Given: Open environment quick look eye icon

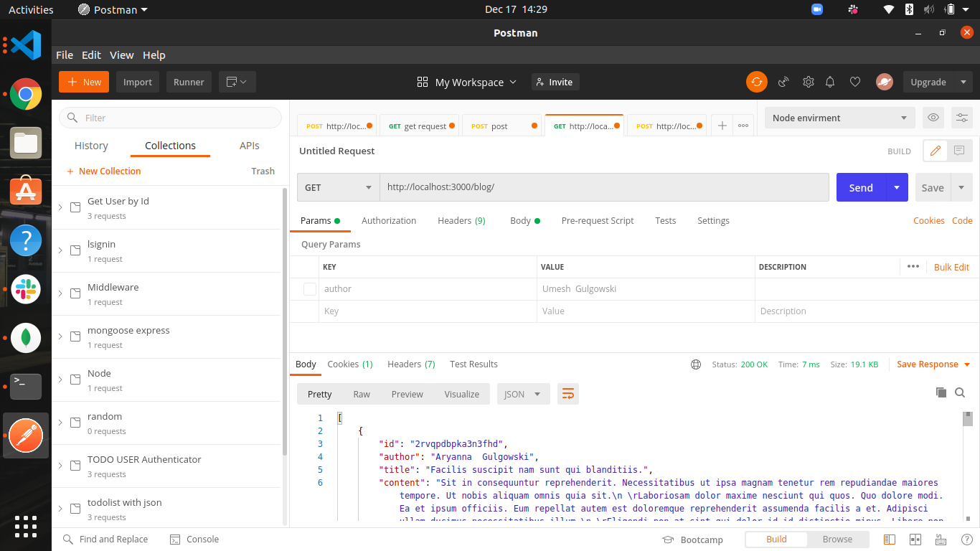Looking at the screenshot, I should pyautogui.click(x=933, y=118).
